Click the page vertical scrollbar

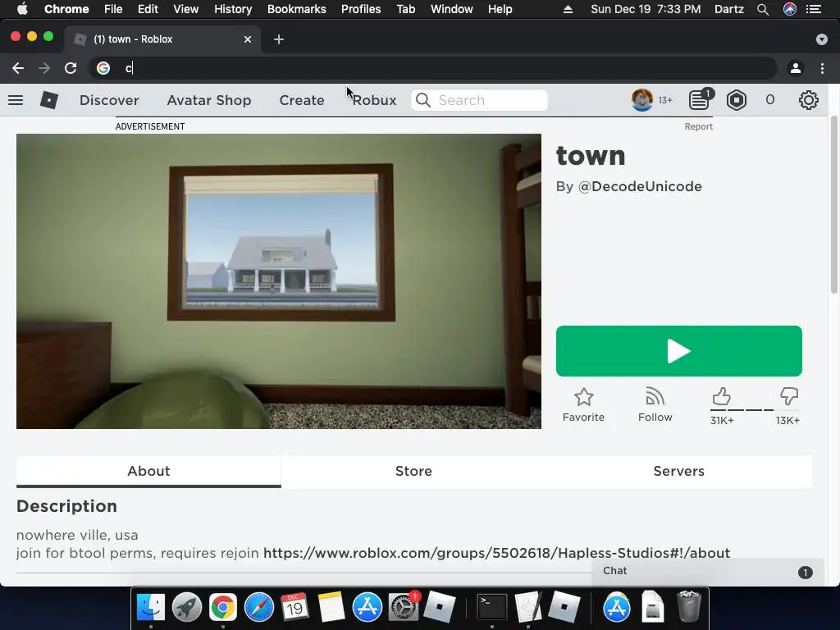(833, 204)
